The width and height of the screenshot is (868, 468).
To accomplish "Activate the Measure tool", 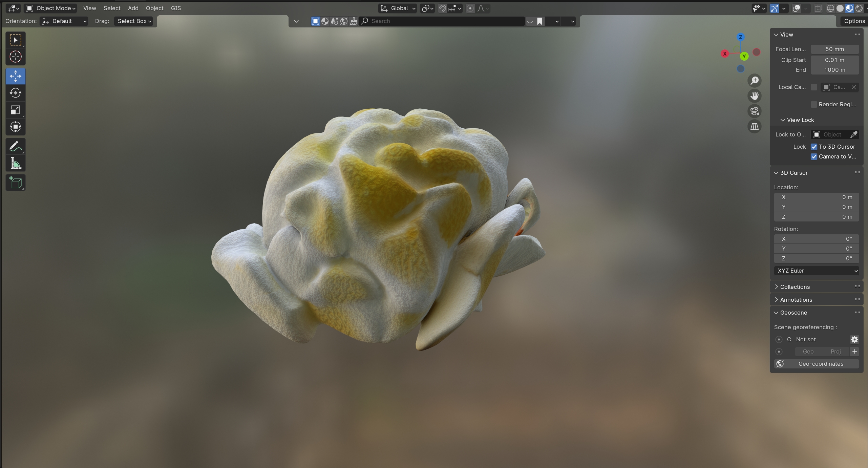I will pyautogui.click(x=15, y=164).
